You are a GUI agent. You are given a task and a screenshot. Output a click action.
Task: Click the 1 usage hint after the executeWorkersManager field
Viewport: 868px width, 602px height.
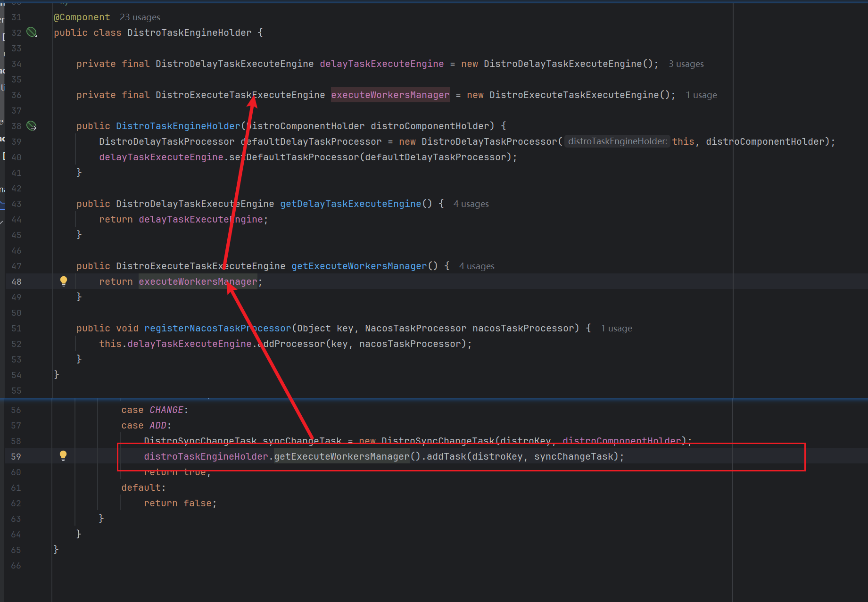pyautogui.click(x=701, y=95)
